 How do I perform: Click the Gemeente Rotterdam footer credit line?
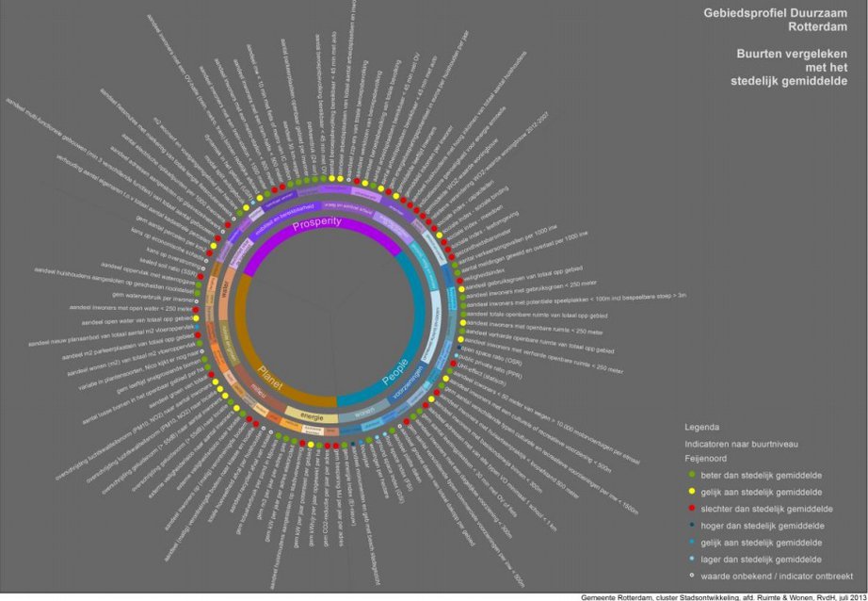(724, 597)
